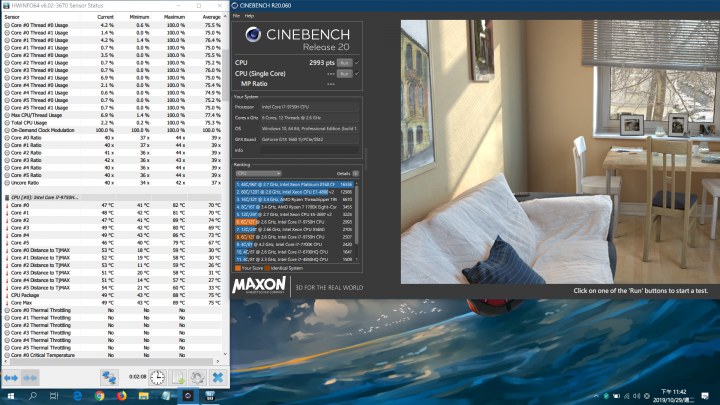Select the On-Demand Clock Modulation row

[112, 130]
